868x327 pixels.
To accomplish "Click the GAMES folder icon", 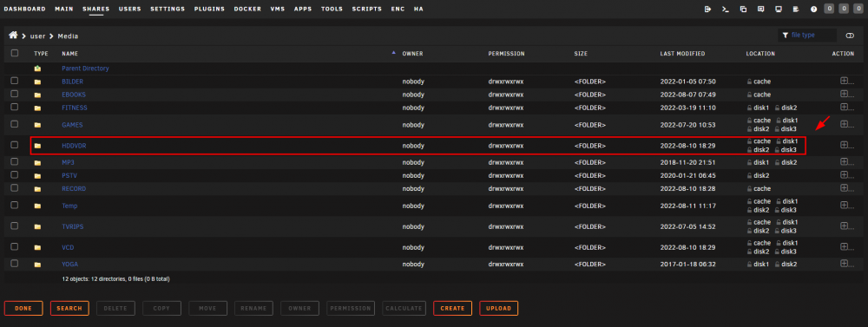I will 37,125.
